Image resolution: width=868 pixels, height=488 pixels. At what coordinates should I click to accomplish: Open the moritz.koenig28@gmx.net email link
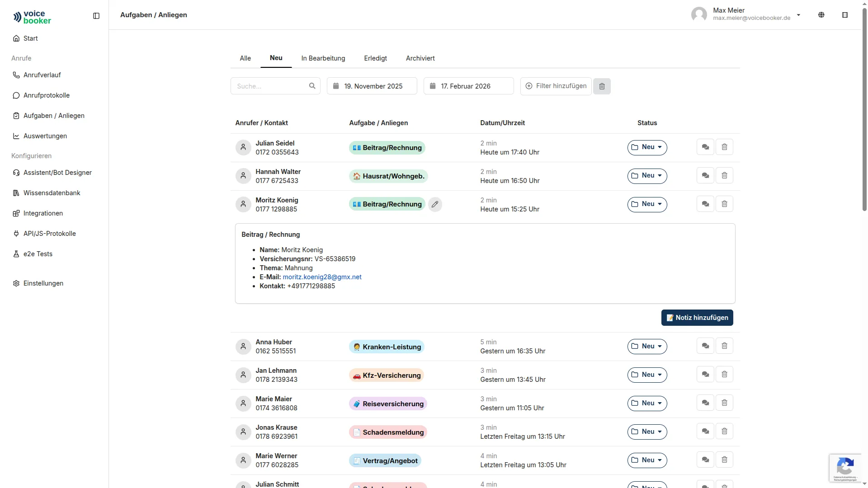(x=322, y=277)
